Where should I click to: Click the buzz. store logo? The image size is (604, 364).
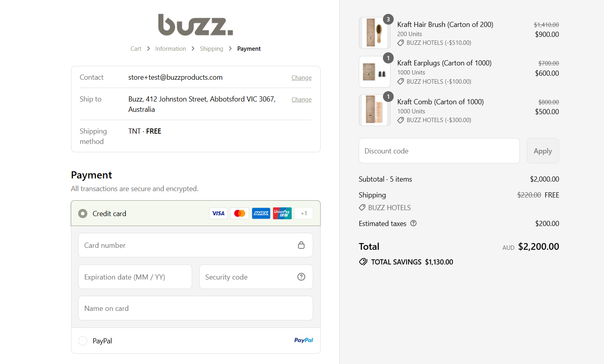(195, 25)
